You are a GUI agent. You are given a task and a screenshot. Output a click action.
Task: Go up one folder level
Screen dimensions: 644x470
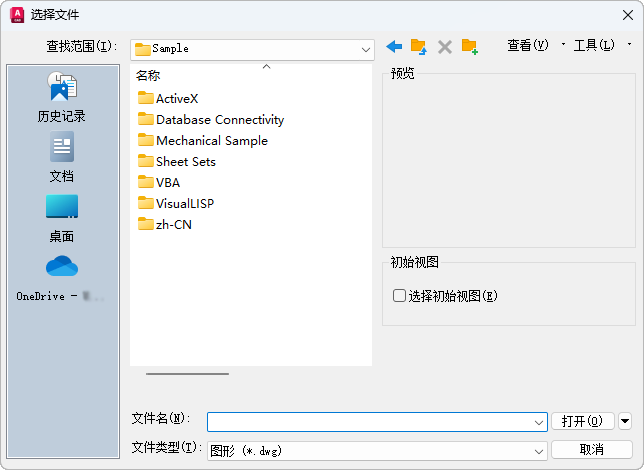click(x=419, y=47)
